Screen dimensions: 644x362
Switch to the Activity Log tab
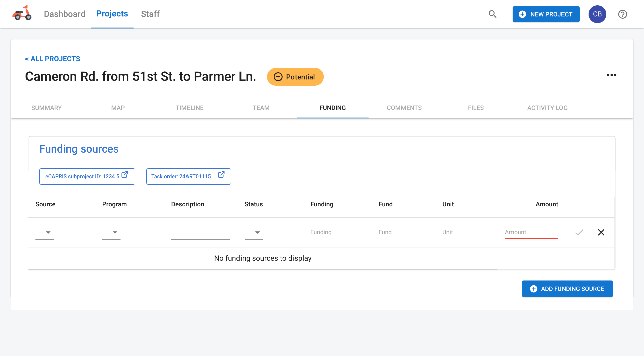[547, 108]
